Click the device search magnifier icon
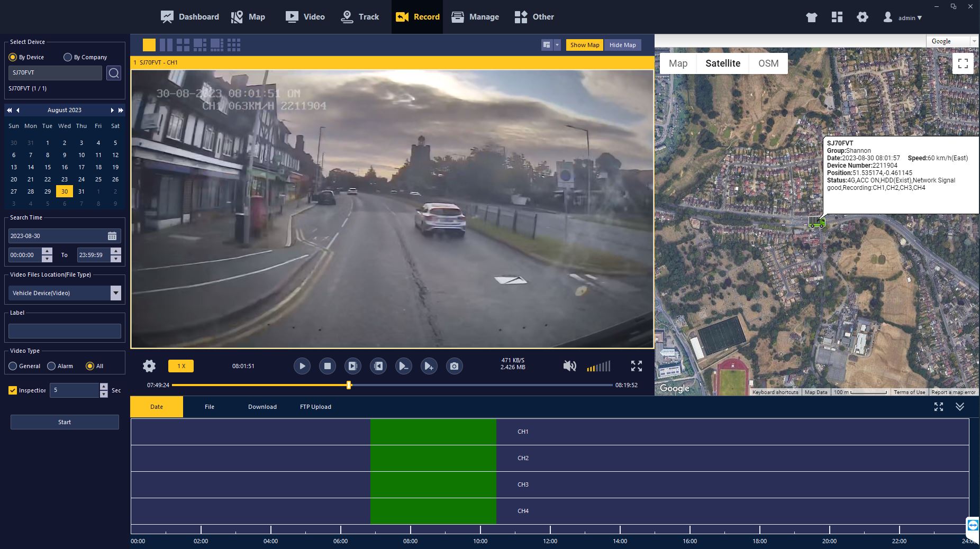 (114, 73)
